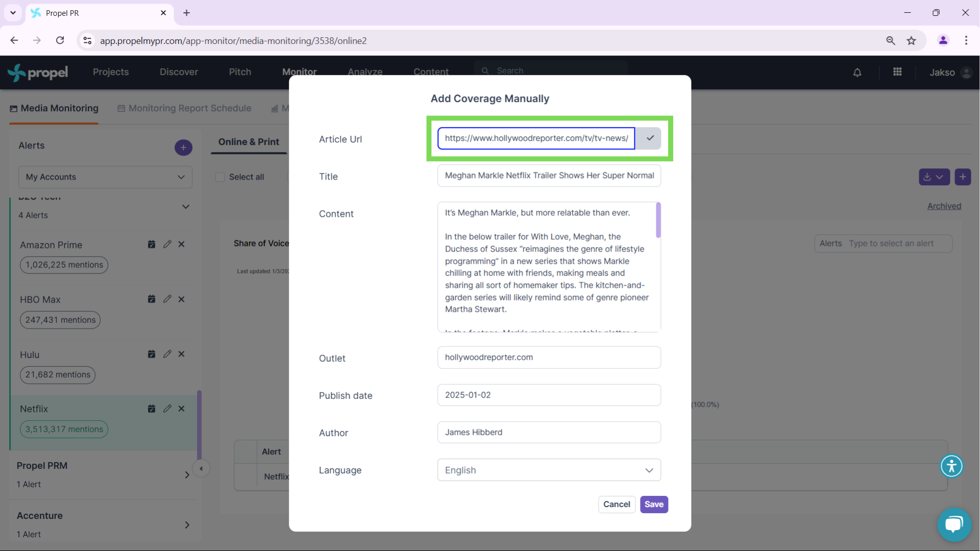980x551 pixels.
Task: Open the Projects menu
Action: [x=111, y=72]
